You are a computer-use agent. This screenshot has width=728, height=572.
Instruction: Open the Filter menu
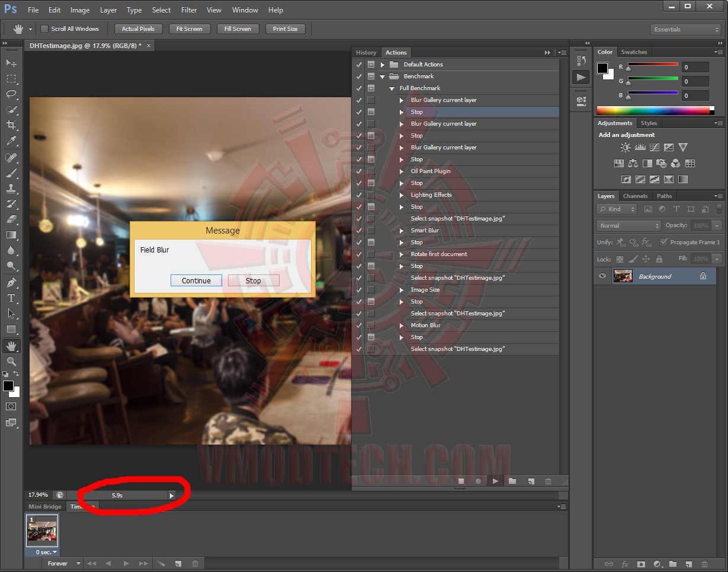[x=189, y=10]
